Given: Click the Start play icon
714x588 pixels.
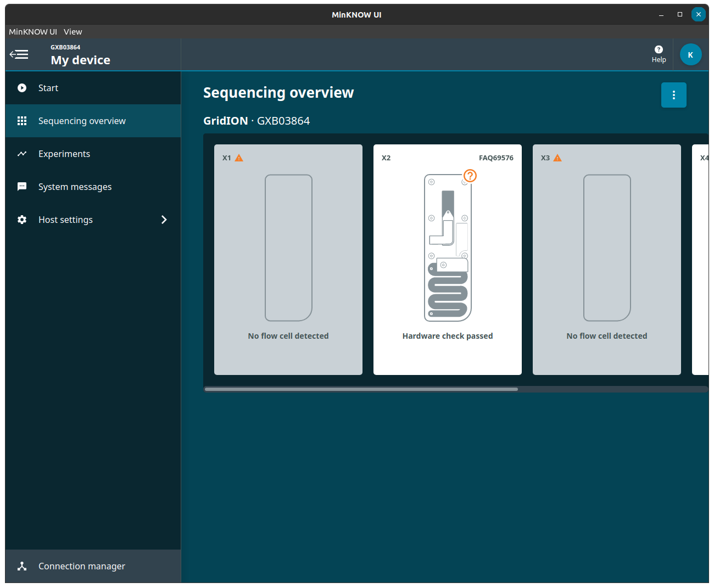Looking at the screenshot, I should (22, 88).
